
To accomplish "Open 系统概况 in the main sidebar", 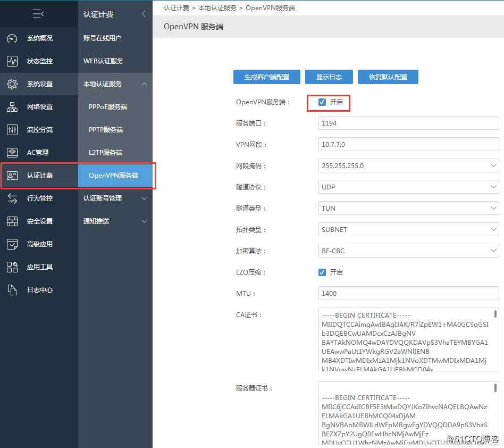I will [39, 38].
